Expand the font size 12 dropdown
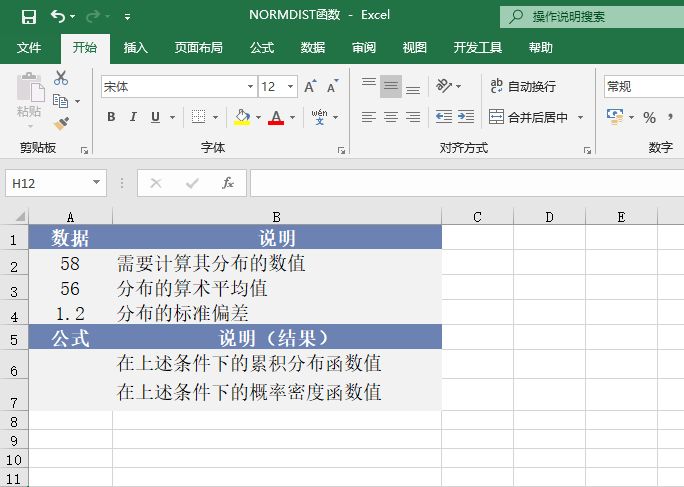 [x=291, y=87]
